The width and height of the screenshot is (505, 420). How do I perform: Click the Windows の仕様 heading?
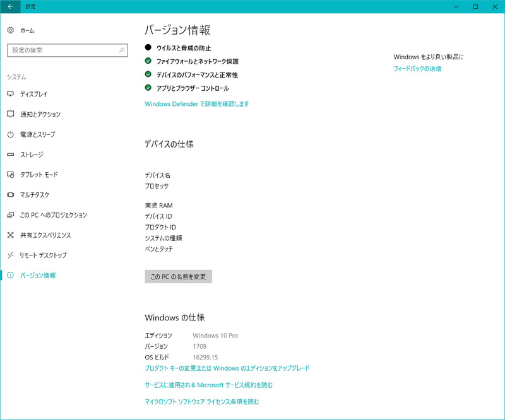point(175,318)
